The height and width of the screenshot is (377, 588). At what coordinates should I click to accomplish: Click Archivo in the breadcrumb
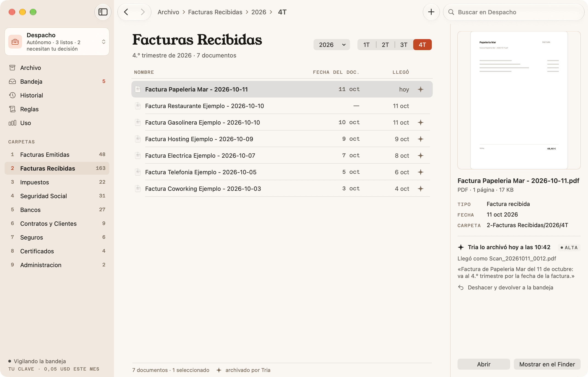pos(168,12)
